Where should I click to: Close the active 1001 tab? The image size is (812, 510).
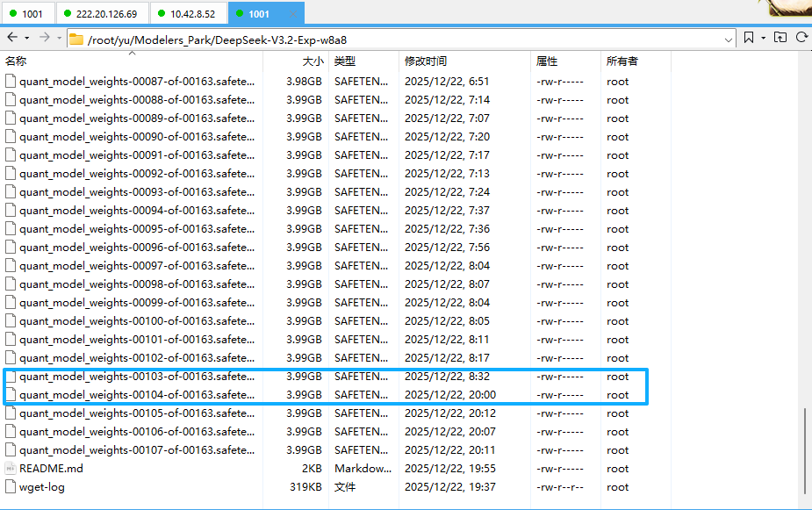293,14
